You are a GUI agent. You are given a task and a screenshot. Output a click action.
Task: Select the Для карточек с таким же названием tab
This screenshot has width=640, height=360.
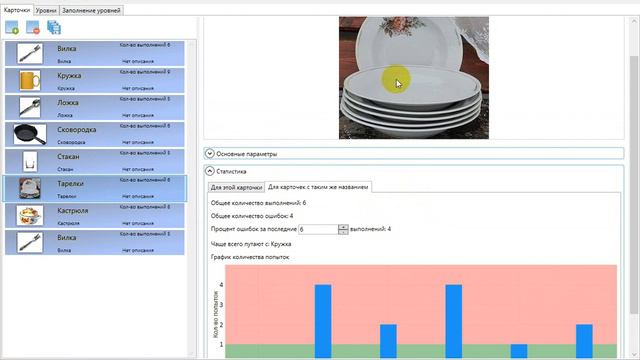click(x=318, y=187)
